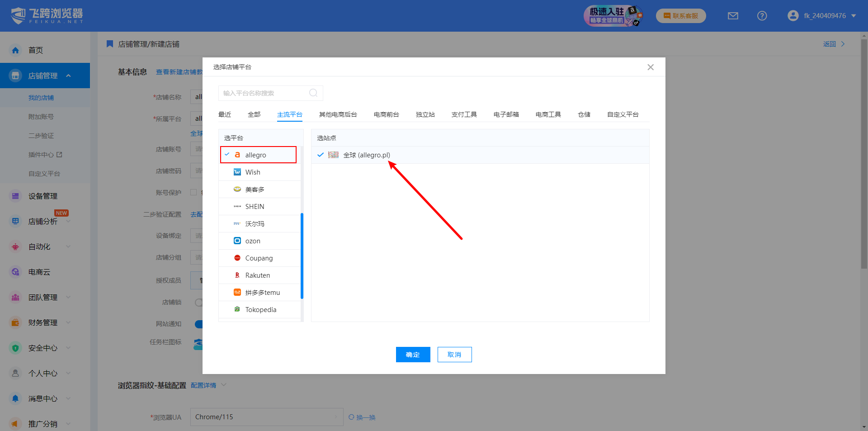Open the 安全中心 shield icon
The height and width of the screenshot is (431, 868).
coord(15,348)
